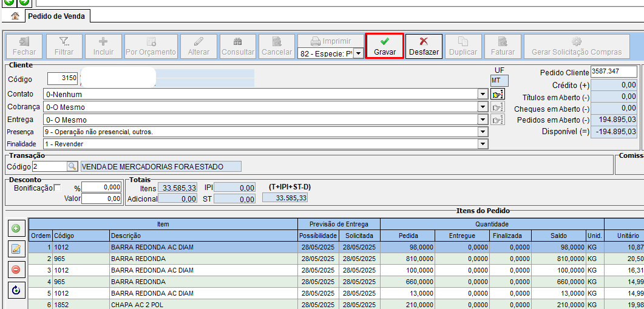
Task: Expand the Finalidade dropdown
Action: (x=483, y=144)
